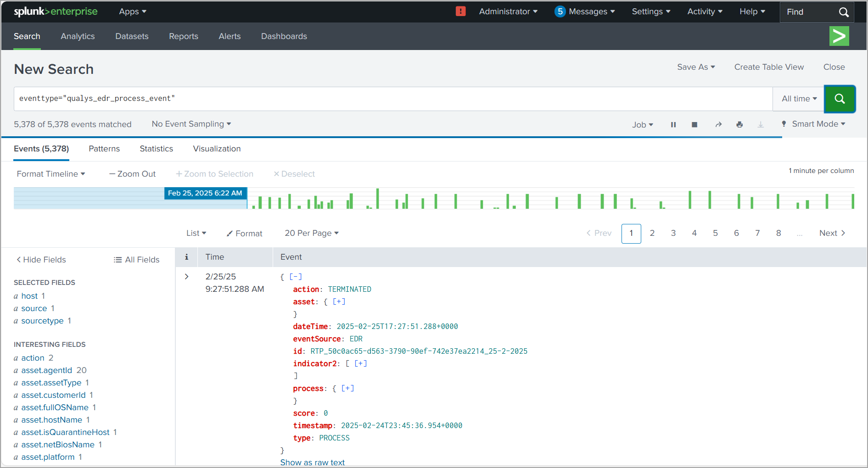This screenshot has height=468, width=868.
Task: Expand the process object [+] toggle
Action: point(347,388)
